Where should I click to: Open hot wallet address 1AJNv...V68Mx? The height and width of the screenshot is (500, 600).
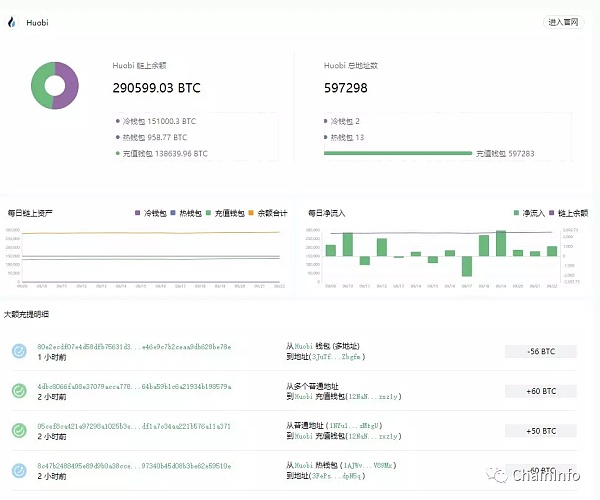(368, 465)
